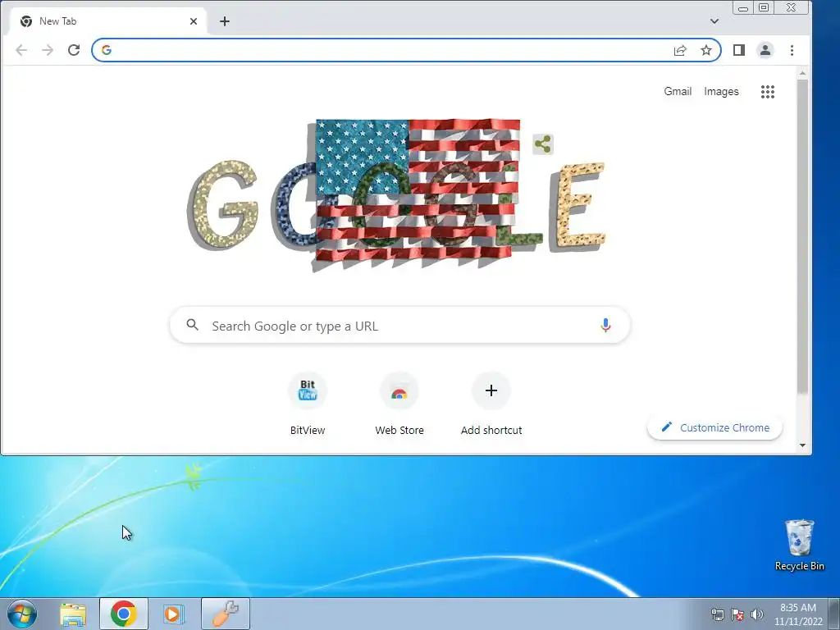Focus the Search Google or type a URL box
This screenshot has height=630, width=840.
click(399, 325)
